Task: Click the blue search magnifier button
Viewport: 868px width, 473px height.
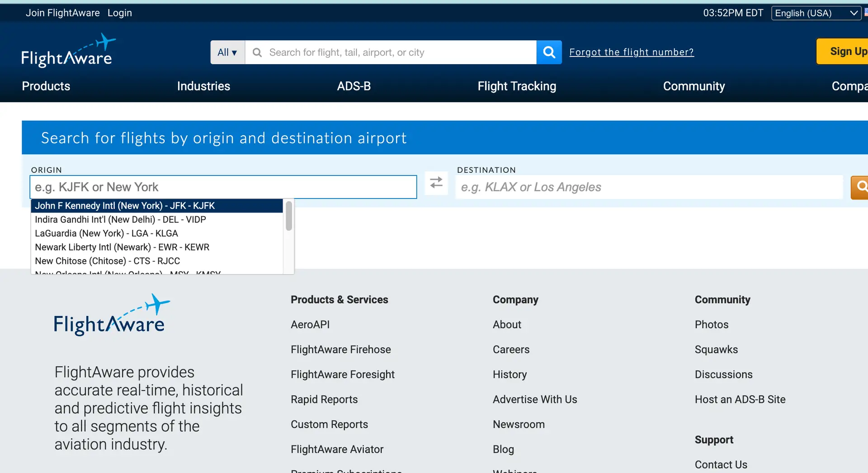Action: (x=549, y=52)
